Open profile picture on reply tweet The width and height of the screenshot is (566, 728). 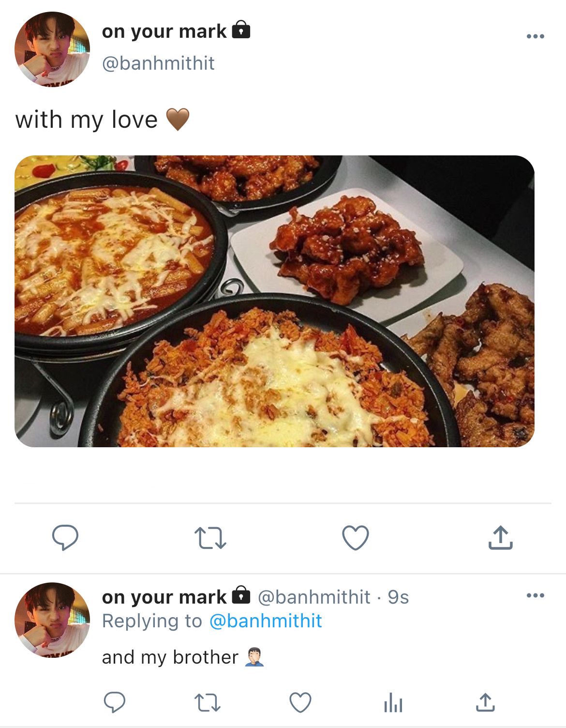52,620
